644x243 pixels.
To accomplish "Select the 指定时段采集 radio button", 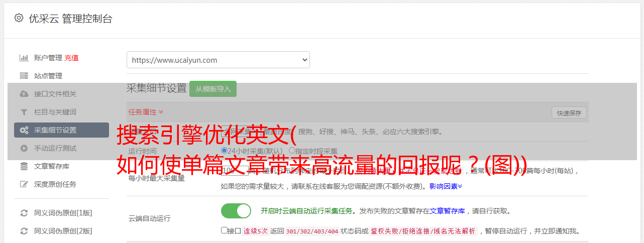I will [x=292, y=151].
